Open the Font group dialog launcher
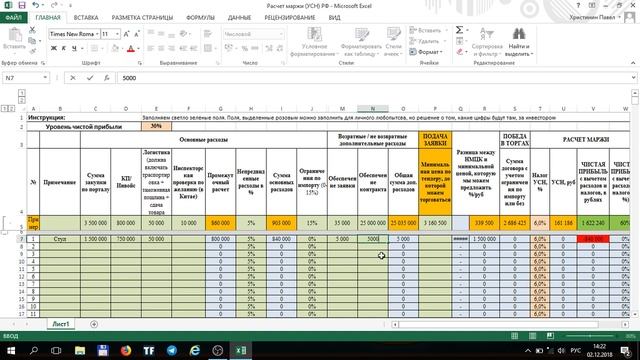Viewport: 640px width, 360px height. pos(140,63)
